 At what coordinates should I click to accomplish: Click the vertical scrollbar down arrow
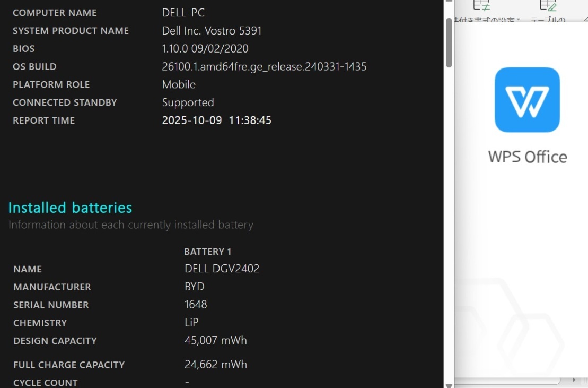[449, 385]
